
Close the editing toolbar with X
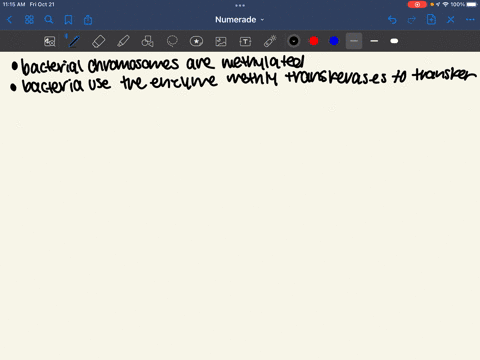click(451, 20)
